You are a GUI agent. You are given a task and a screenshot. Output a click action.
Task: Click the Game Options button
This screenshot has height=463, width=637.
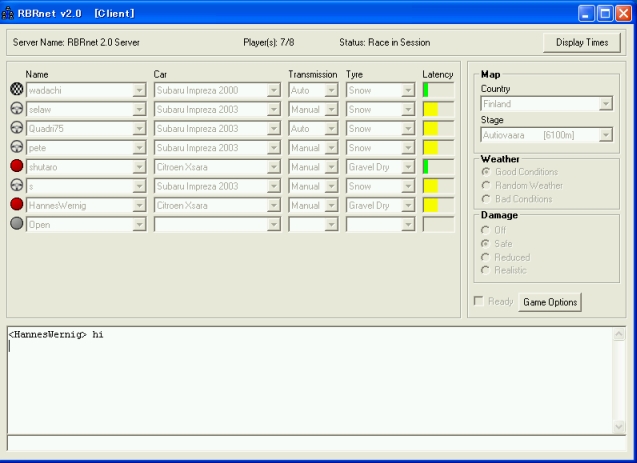point(550,302)
